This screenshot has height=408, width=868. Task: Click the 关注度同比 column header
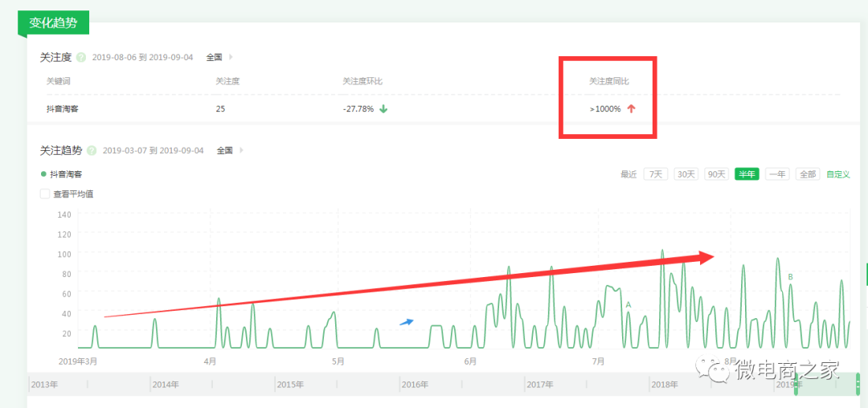tap(609, 81)
